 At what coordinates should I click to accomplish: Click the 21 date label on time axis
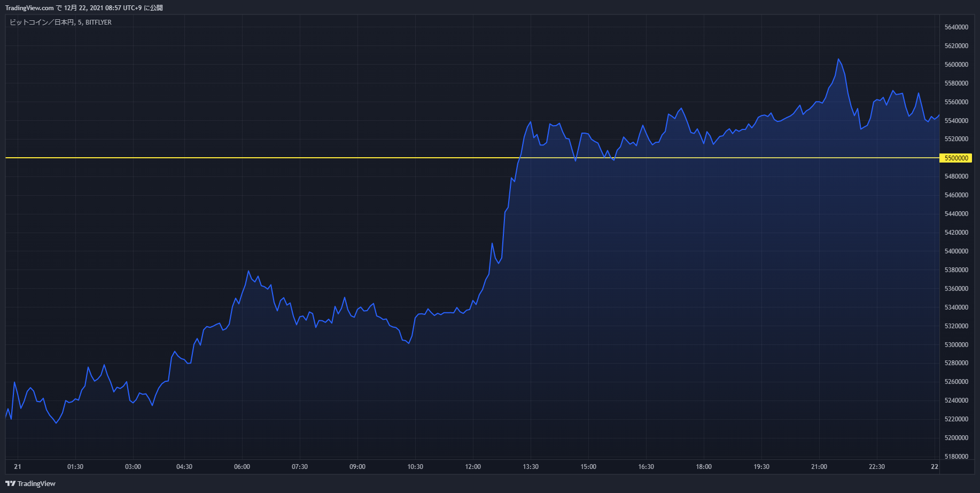click(18, 467)
